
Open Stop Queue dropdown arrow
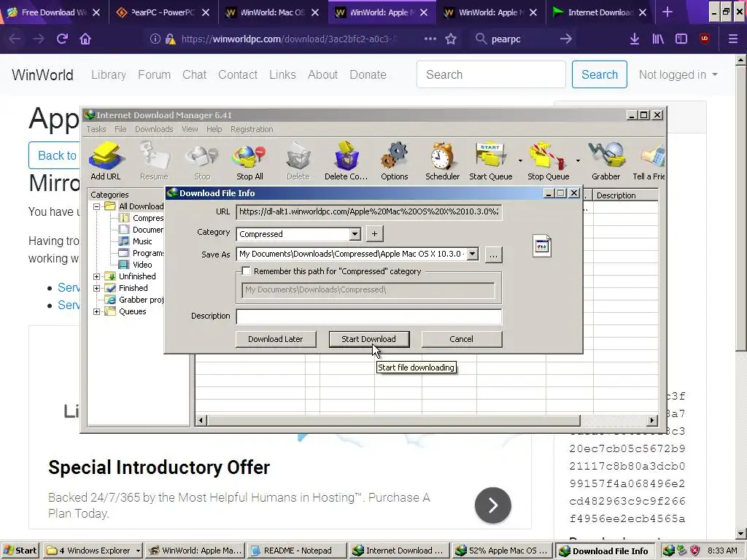coord(578,160)
